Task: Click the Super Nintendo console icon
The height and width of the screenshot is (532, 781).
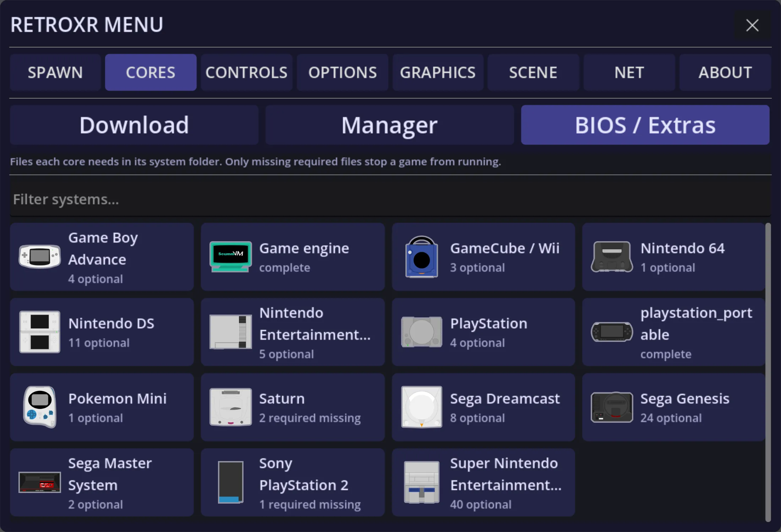Action: tap(421, 482)
